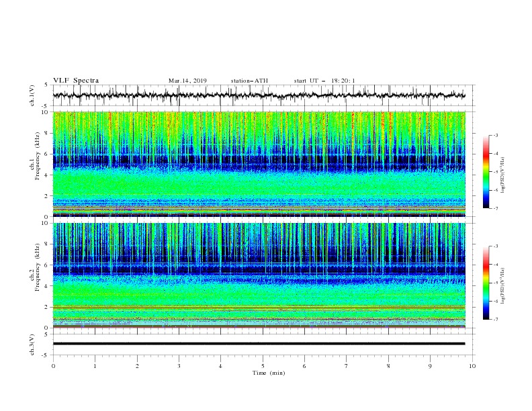Click the "station=ATH" label

(249, 81)
